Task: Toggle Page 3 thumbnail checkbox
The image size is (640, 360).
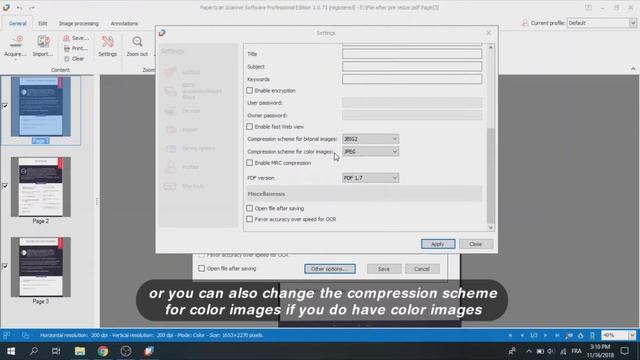Action: click(x=5, y=267)
